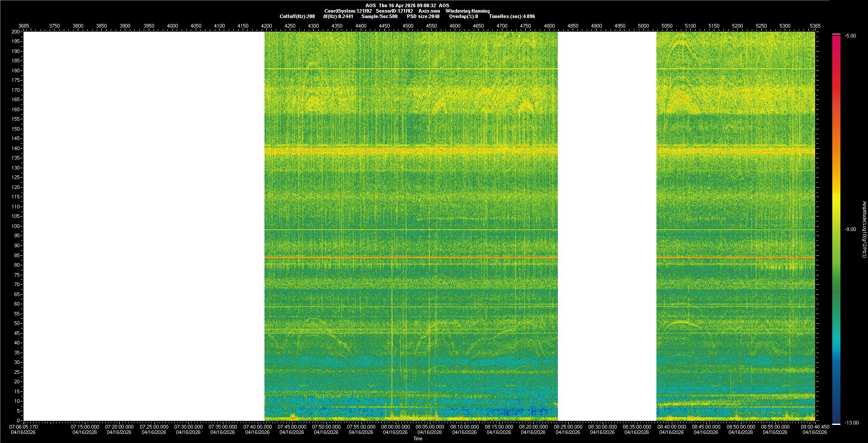Click the 07:15:00.000 time axis label
868x443 pixels.
coord(85,426)
